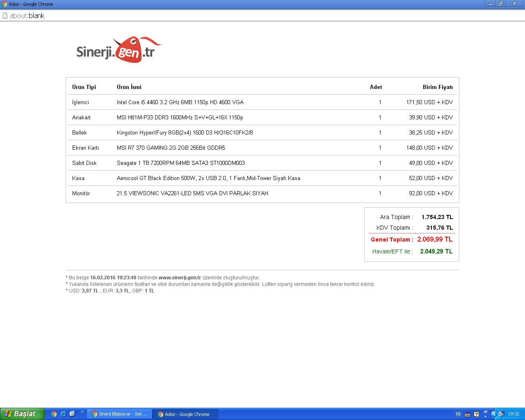Select 21.5 VIEWSONIC VA2261-LED monitor name
The width and height of the screenshot is (525, 420).
(x=192, y=193)
